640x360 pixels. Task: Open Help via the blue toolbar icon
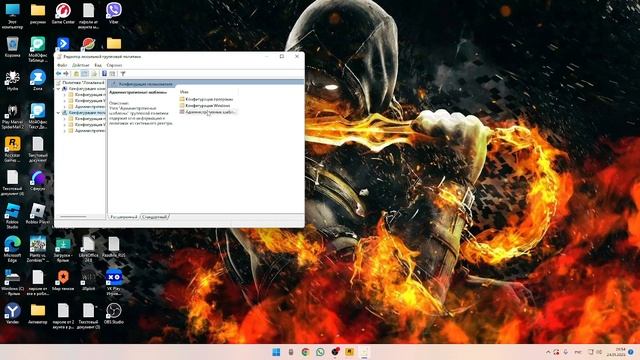(x=104, y=74)
